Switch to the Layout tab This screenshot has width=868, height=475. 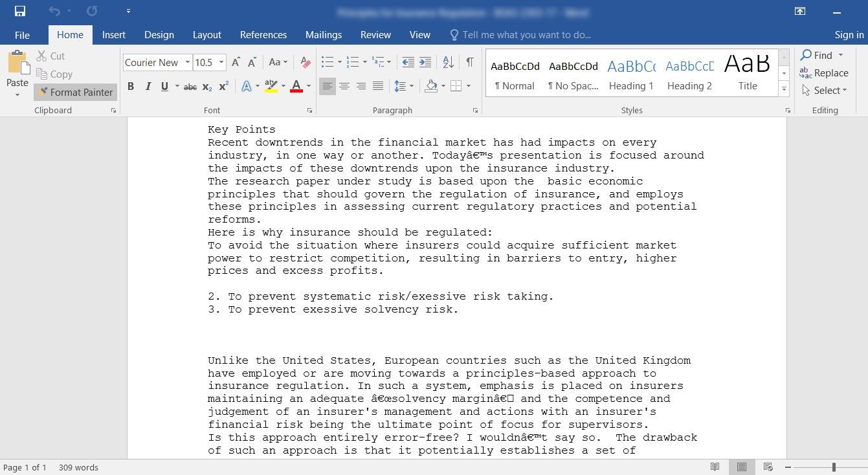[207, 35]
